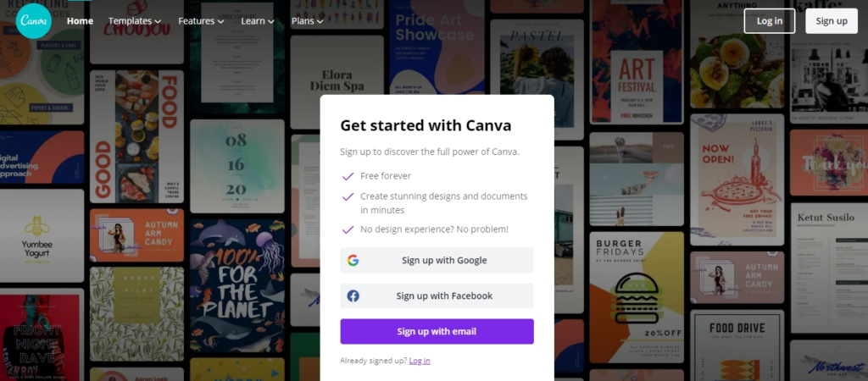The height and width of the screenshot is (381, 868).
Task: Click the Google icon in signup dialog
Action: coord(353,261)
